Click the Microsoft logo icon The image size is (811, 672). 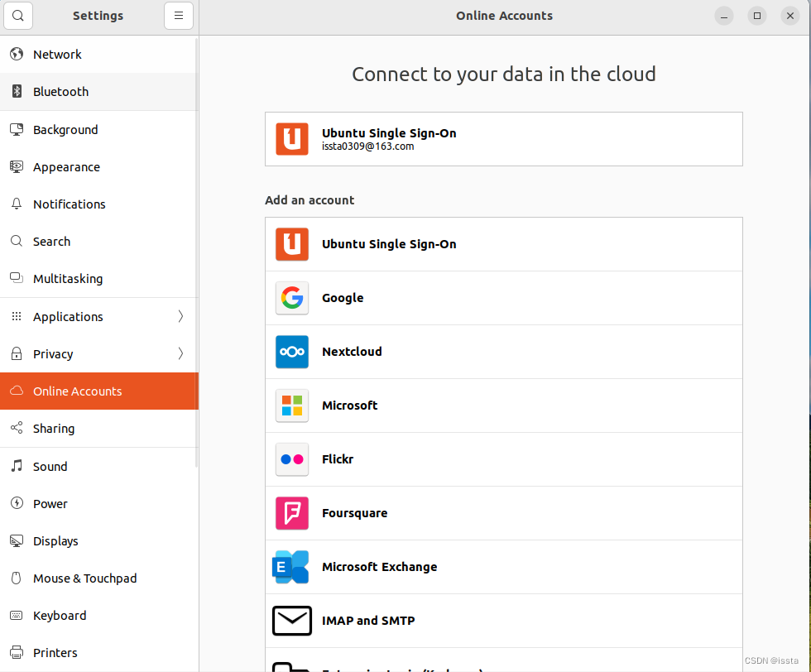coord(292,406)
